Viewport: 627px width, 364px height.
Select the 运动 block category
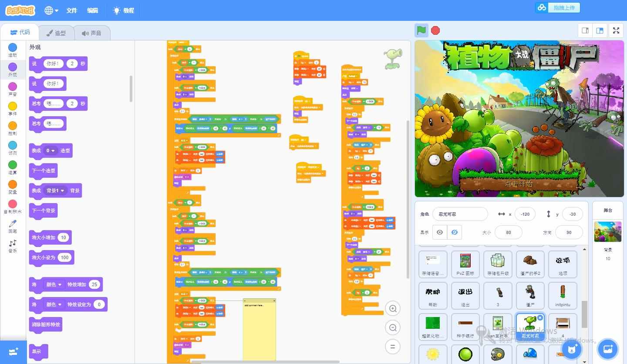click(13, 50)
